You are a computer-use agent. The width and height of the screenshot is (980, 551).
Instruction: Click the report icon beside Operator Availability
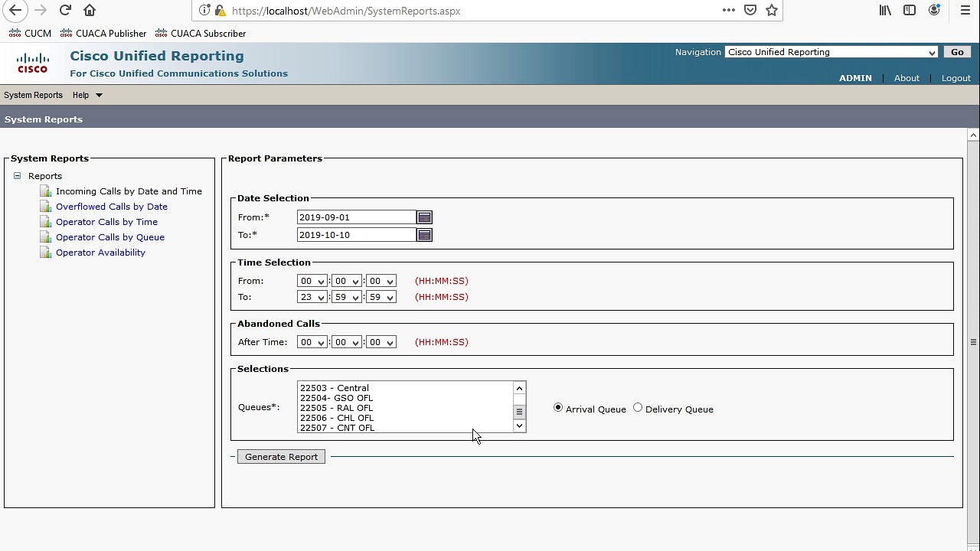tap(46, 253)
